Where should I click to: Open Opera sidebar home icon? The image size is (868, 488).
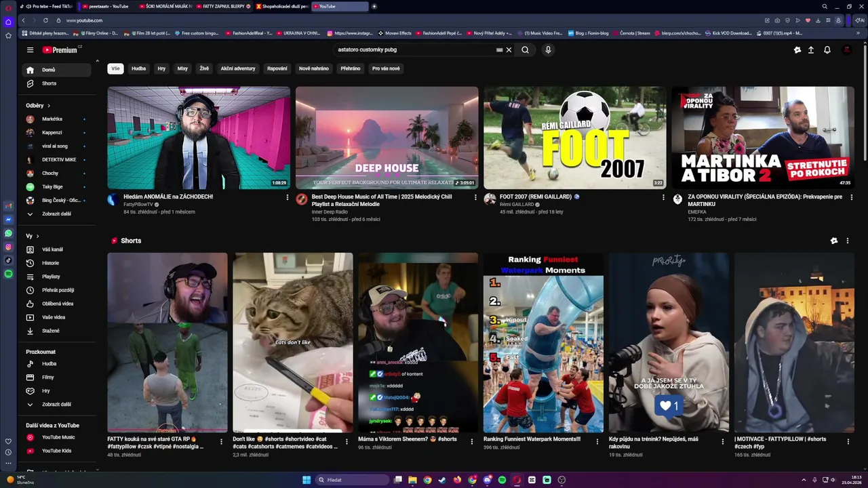coord(8,22)
